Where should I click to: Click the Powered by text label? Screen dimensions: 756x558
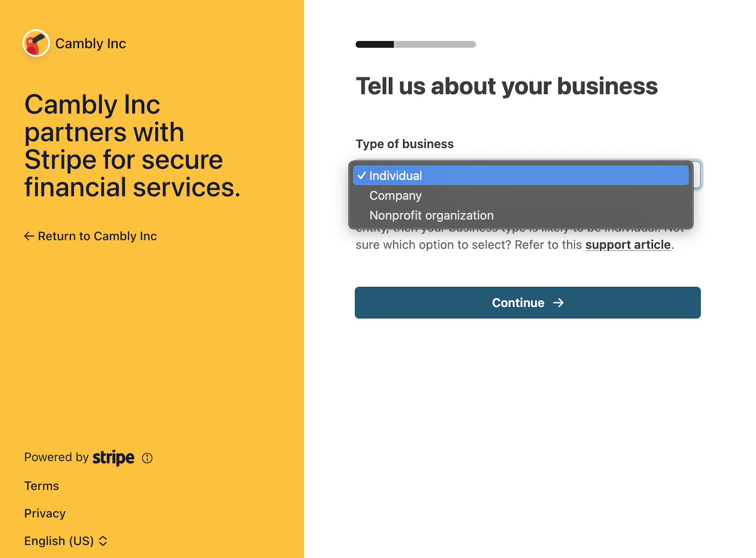click(56, 457)
